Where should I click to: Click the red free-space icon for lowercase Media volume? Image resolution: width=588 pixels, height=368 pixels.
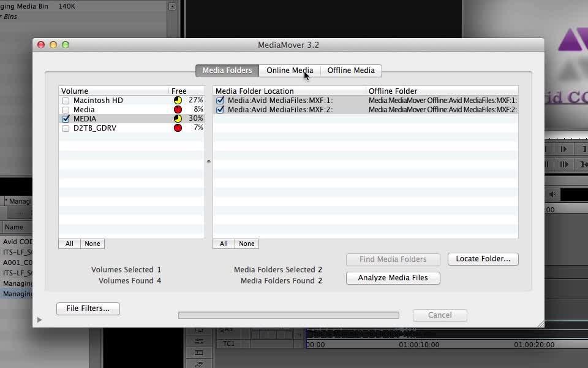coord(178,109)
